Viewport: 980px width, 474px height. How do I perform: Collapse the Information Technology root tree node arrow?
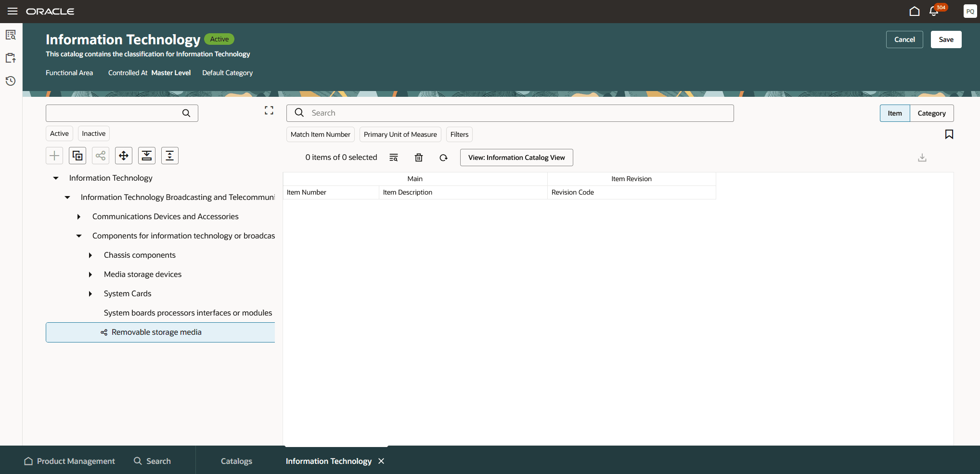pos(56,178)
